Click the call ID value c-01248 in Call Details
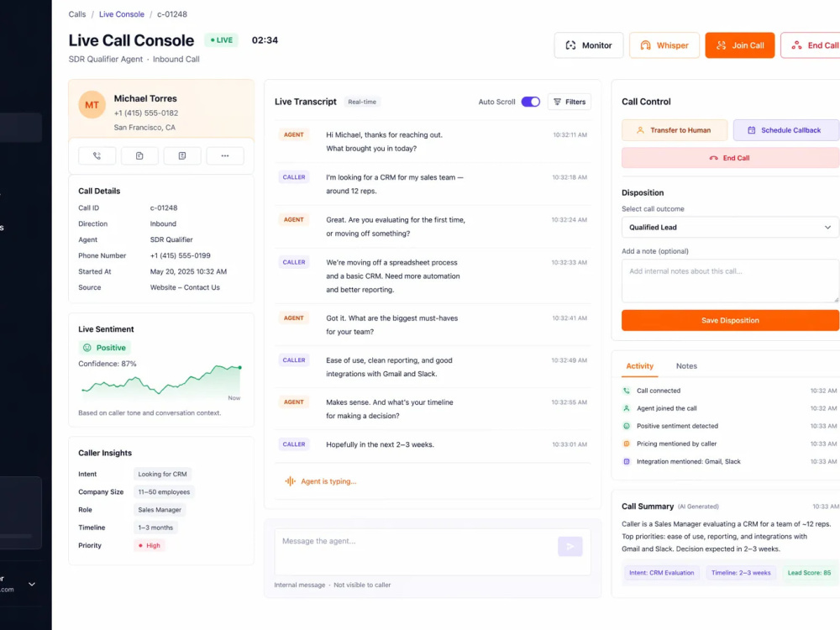 [164, 207]
